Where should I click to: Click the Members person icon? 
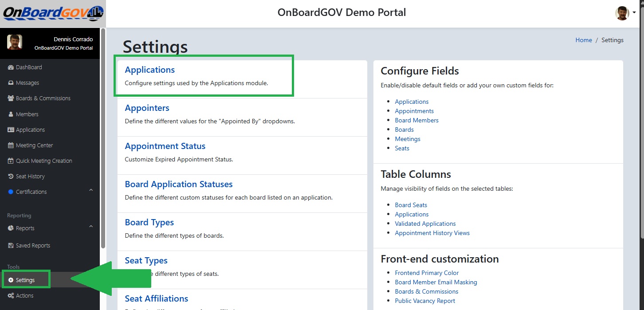tap(11, 114)
